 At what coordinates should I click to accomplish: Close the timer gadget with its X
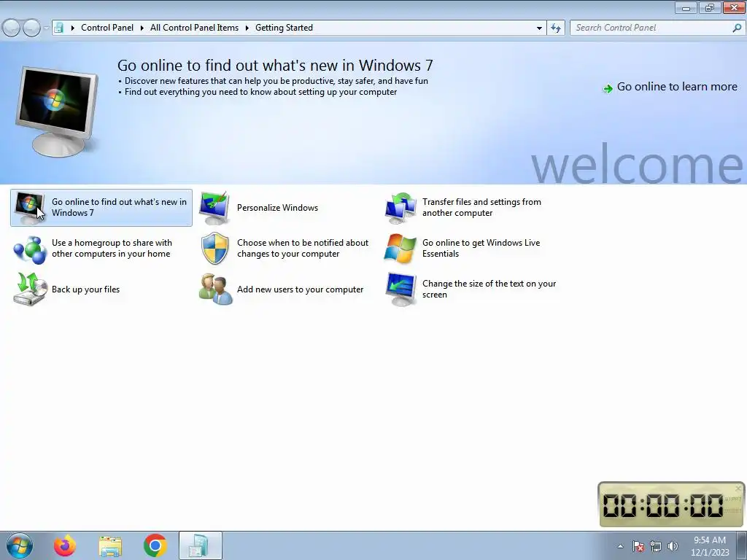[738, 488]
